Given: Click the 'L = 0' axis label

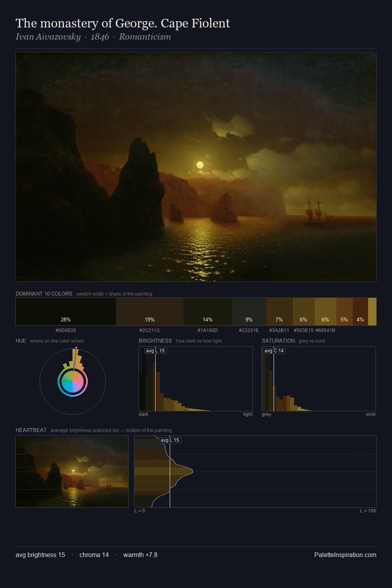Looking at the screenshot, I should point(140,511).
